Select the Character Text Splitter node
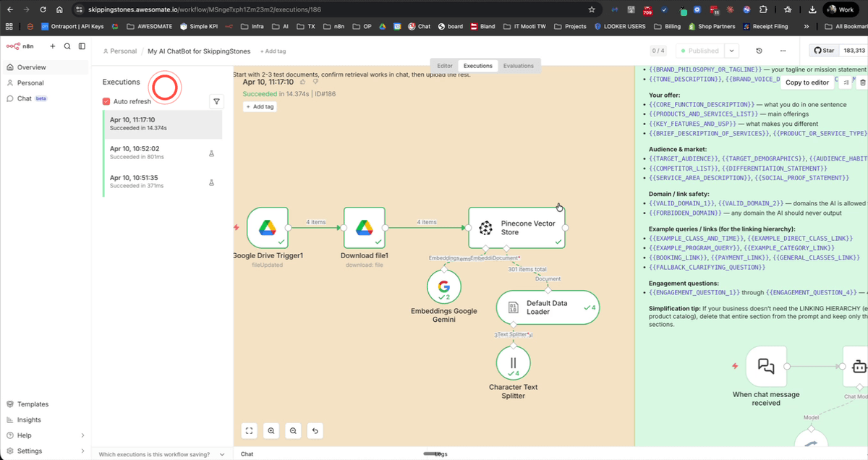 (513, 362)
